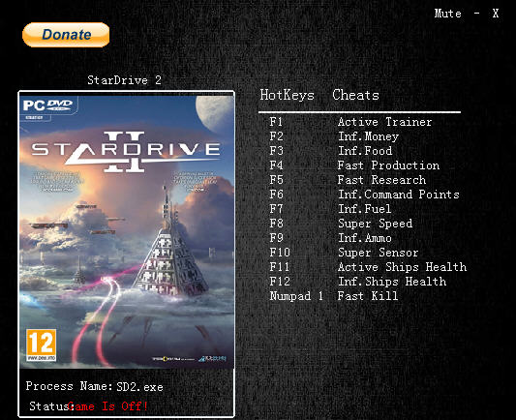516x420 pixels.
Task: Select the Fast Kill Numpad 1 cheat
Action: tap(368, 296)
